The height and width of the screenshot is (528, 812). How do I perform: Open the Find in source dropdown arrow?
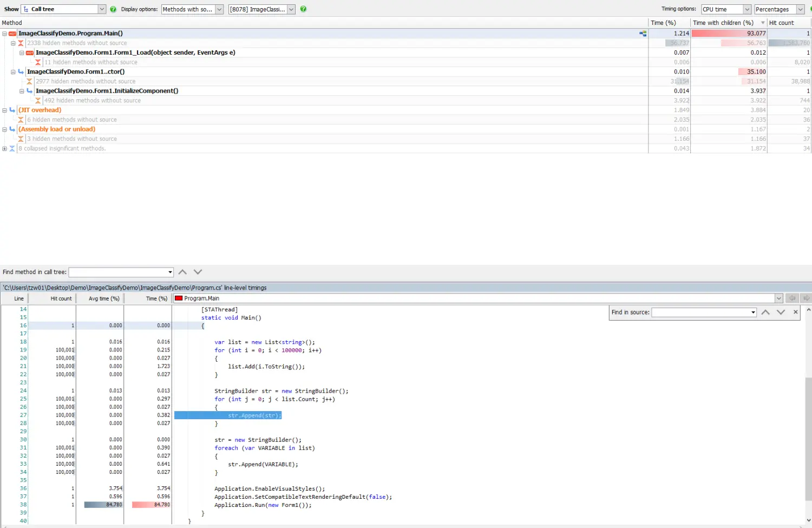pyautogui.click(x=753, y=312)
